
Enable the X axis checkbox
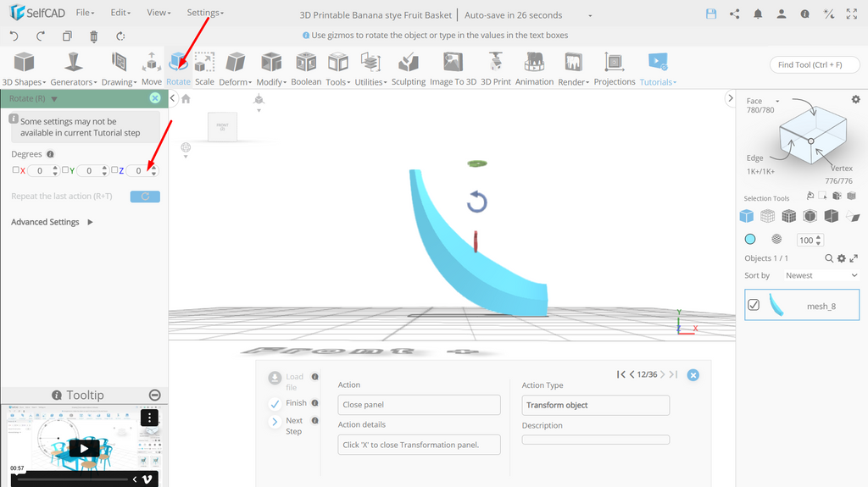tap(15, 170)
